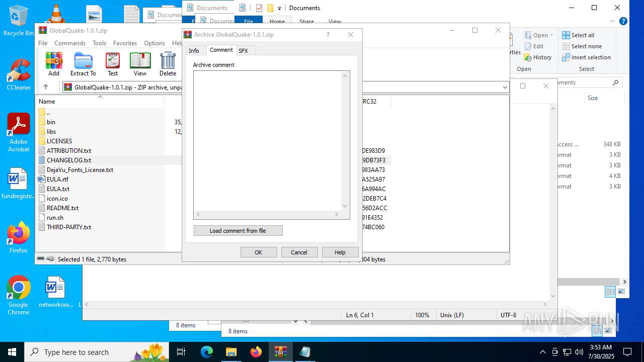Click Invert selection in Explorer ribbon

pyautogui.click(x=587, y=57)
